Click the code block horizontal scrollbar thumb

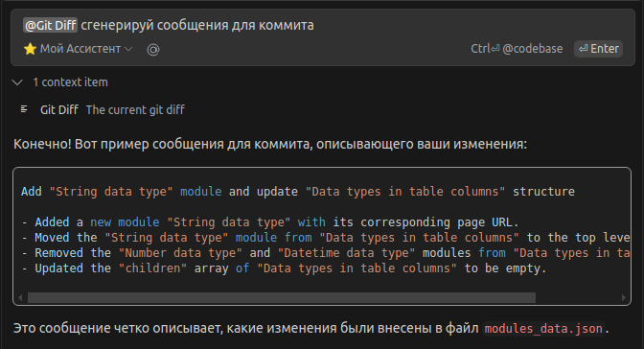tap(282, 297)
